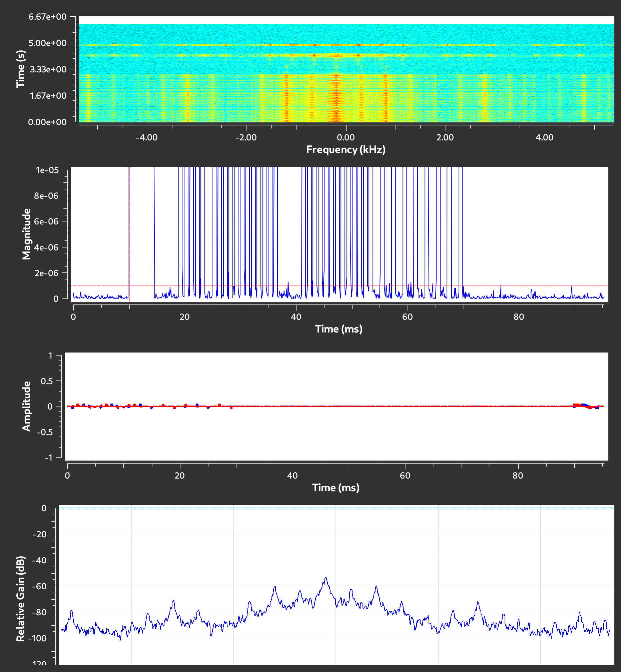Screen dimensions: 621x672
Task: Click the Relative Gain (dB) axis title
Action: pyautogui.click(x=21, y=599)
